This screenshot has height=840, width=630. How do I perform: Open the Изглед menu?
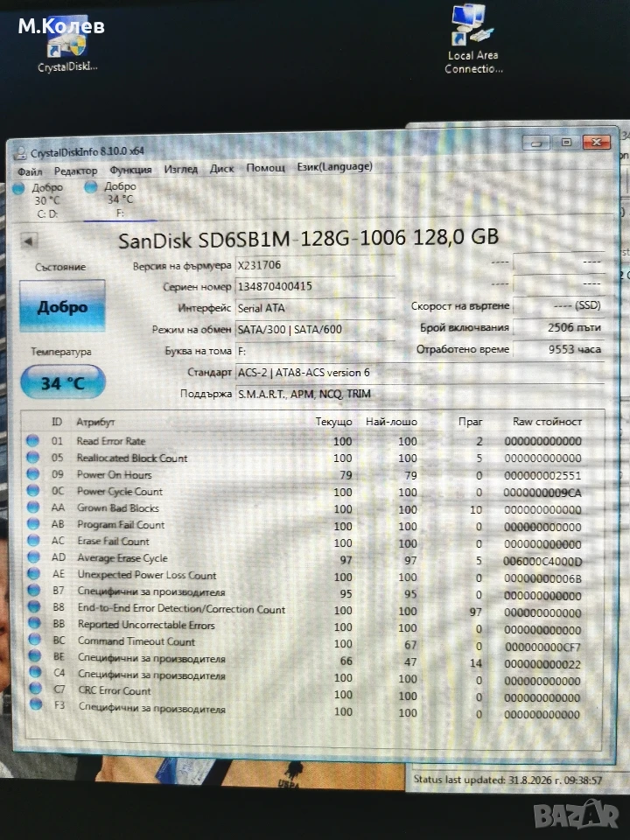coord(181,169)
